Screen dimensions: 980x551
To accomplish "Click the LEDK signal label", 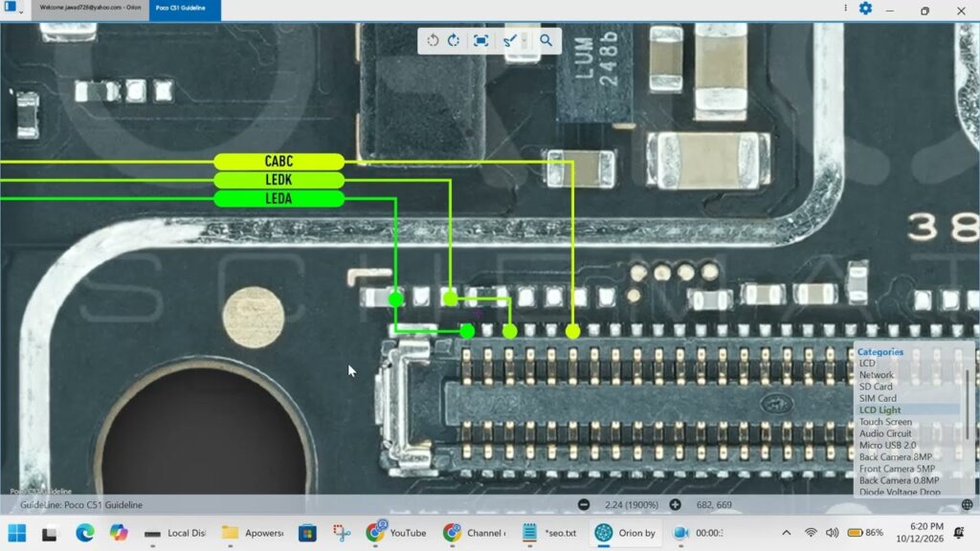I will point(278,180).
